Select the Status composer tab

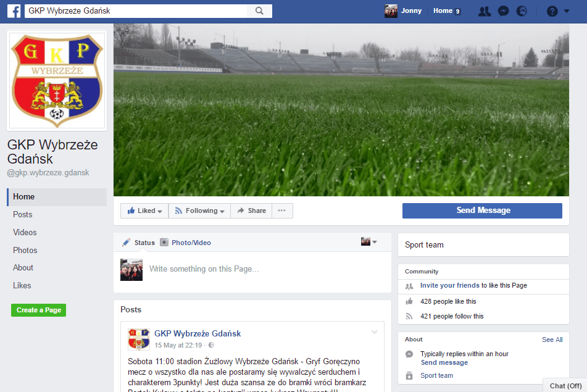pos(138,243)
